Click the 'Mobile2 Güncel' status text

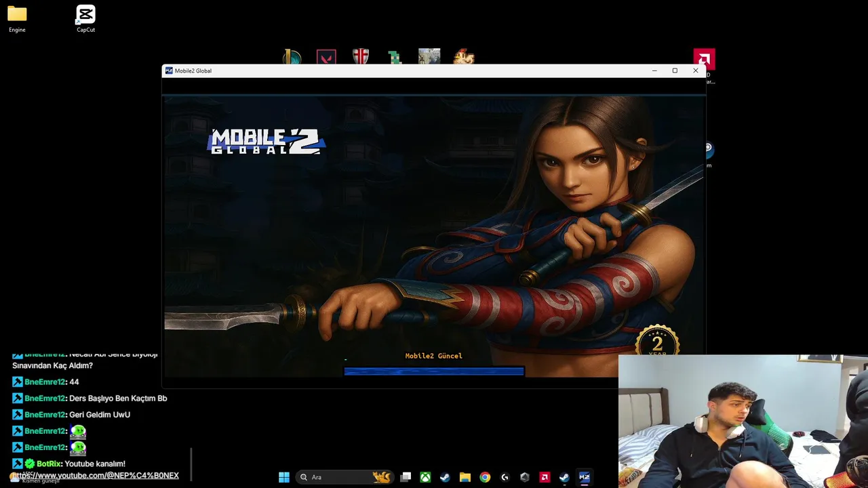(x=433, y=356)
